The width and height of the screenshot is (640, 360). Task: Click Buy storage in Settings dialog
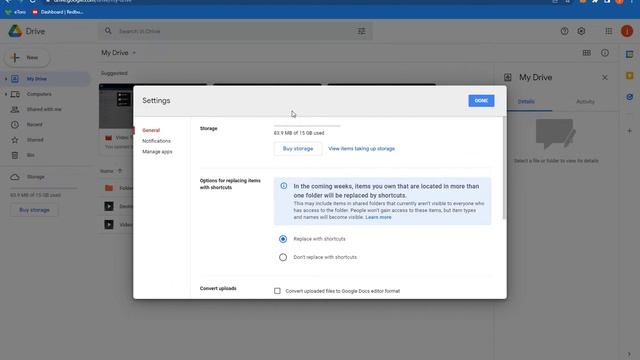pos(298,149)
